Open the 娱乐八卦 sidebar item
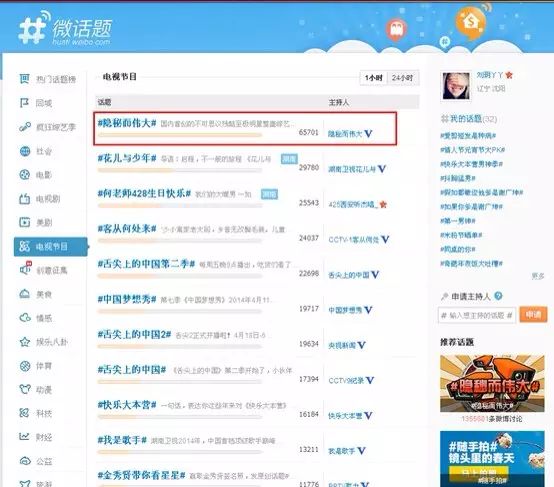 click(x=43, y=342)
